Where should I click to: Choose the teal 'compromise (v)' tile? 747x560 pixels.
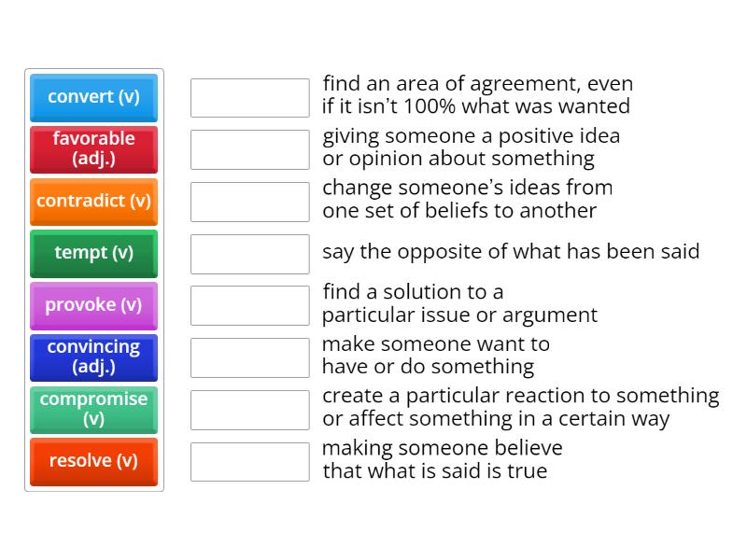point(93,410)
